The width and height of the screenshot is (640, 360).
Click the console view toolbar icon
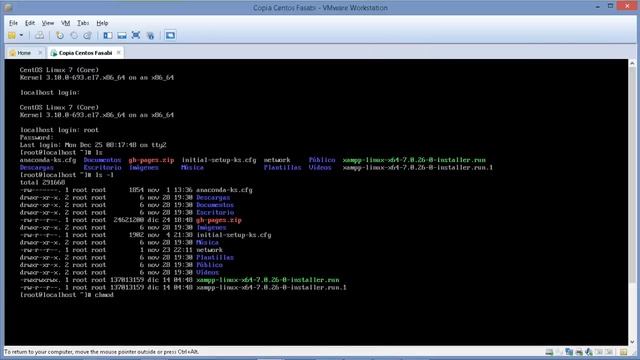coord(170,36)
